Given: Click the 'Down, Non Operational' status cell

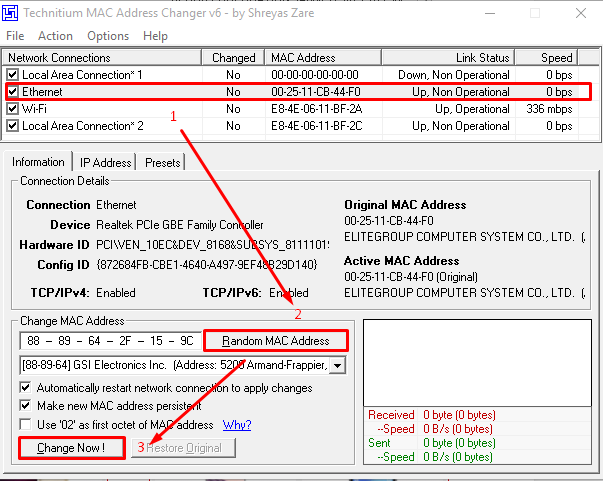Looking at the screenshot, I should point(454,75).
